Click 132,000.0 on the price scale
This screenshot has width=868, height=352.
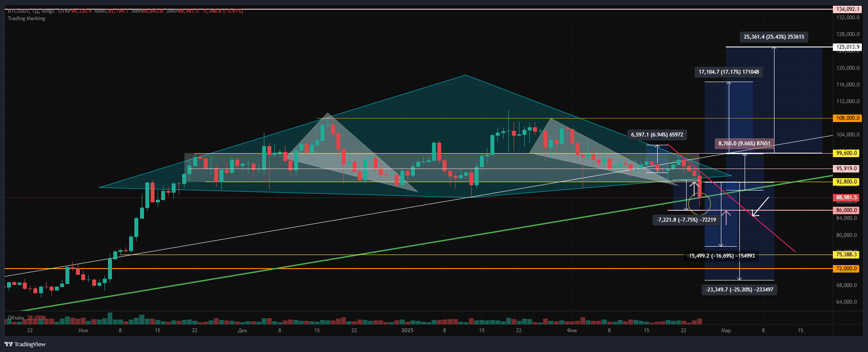click(847, 18)
